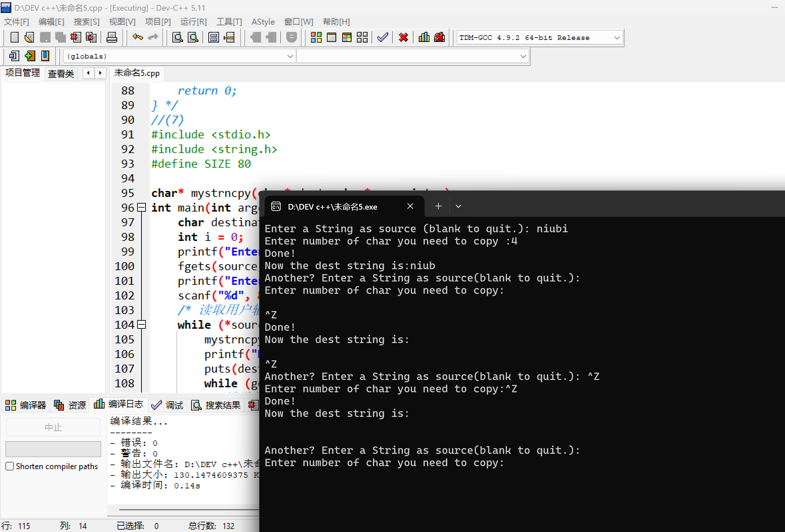This screenshot has width=785, height=532.
Task: Click the Print toolbar icon
Action: tap(112, 38)
